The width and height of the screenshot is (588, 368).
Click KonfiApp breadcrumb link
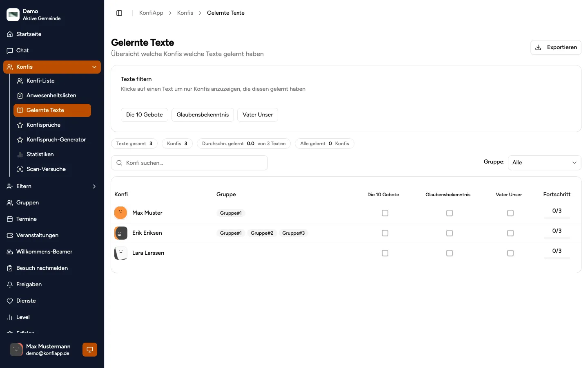tap(151, 13)
